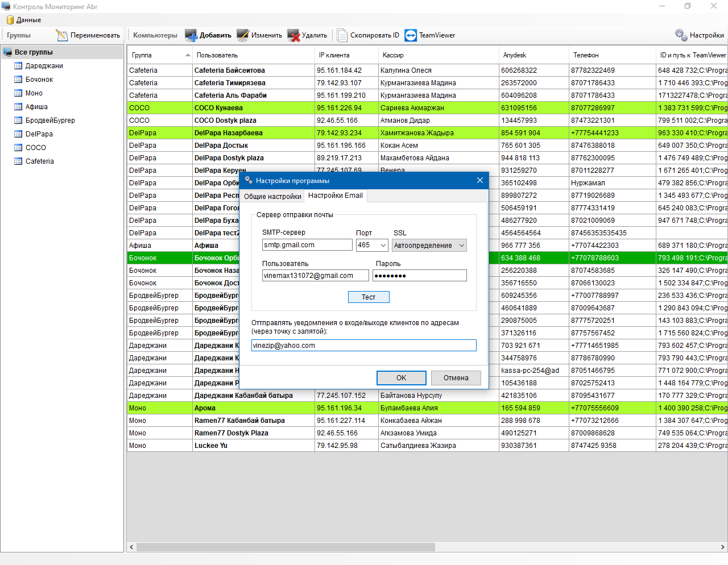Image resolution: width=728 pixels, height=565 pixels.
Task: Select Афиша group table icon
Action: [18, 107]
